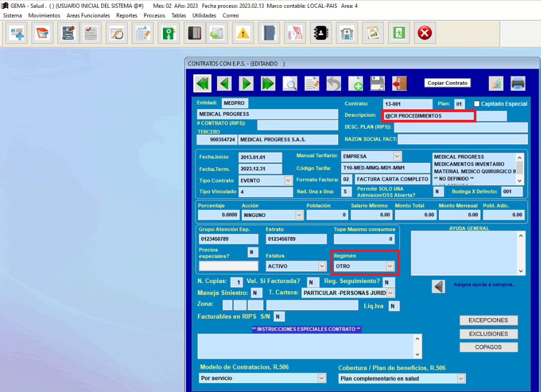541x392 pixels.
Task: Click down arrow of AYUDA GENERAL scrollbar
Action: click(x=521, y=271)
